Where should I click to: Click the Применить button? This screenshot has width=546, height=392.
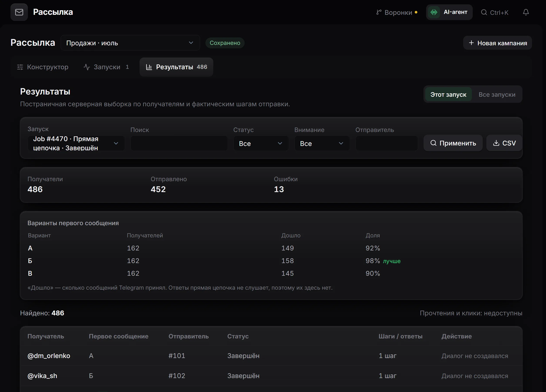(453, 143)
